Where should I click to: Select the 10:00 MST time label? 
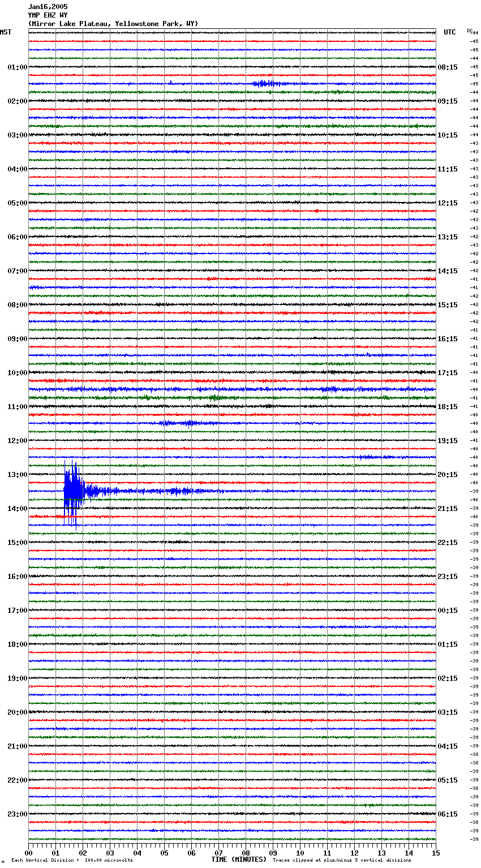click(x=18, y=373)
